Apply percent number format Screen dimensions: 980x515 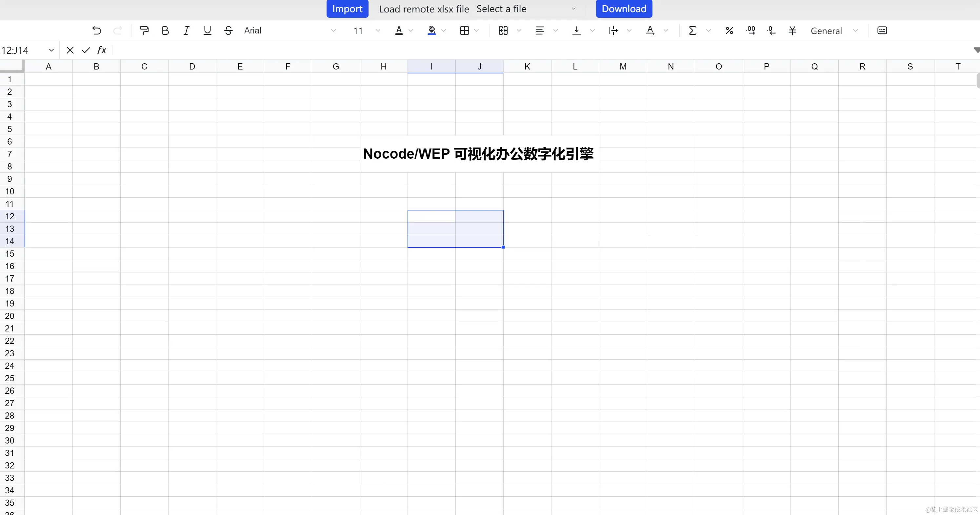(x=729, y=30)
